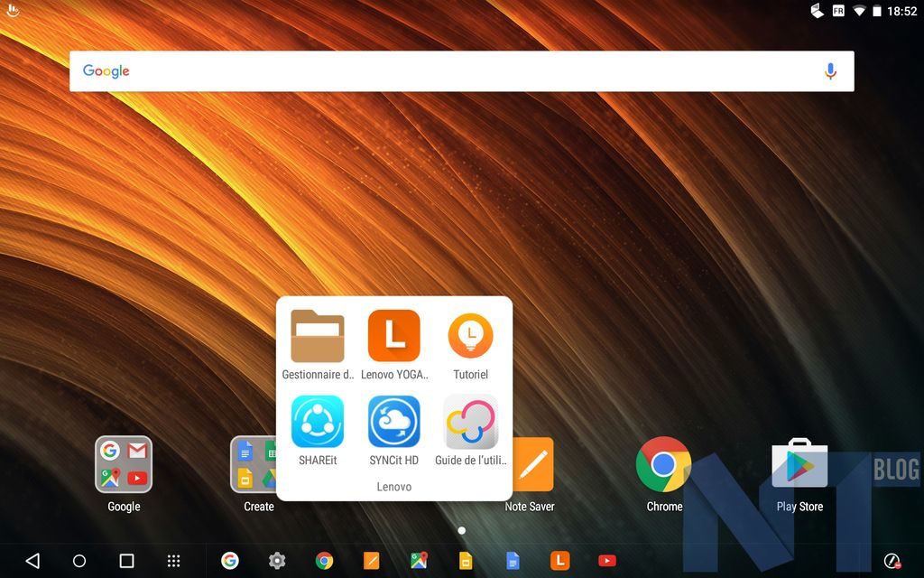
Task: Tap the voice search microphone
Action: pos(830,71)
